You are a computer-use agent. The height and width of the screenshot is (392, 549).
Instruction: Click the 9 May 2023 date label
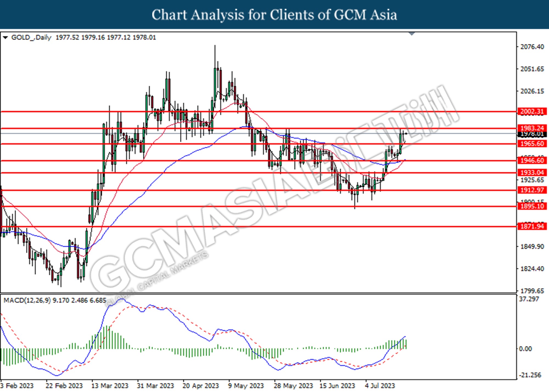[x=246, y=386]
